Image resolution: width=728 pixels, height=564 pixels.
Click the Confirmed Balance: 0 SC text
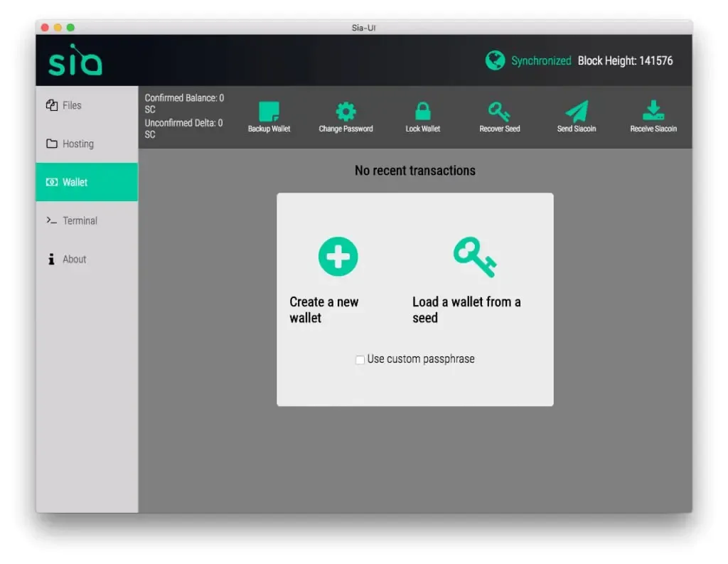184,104
